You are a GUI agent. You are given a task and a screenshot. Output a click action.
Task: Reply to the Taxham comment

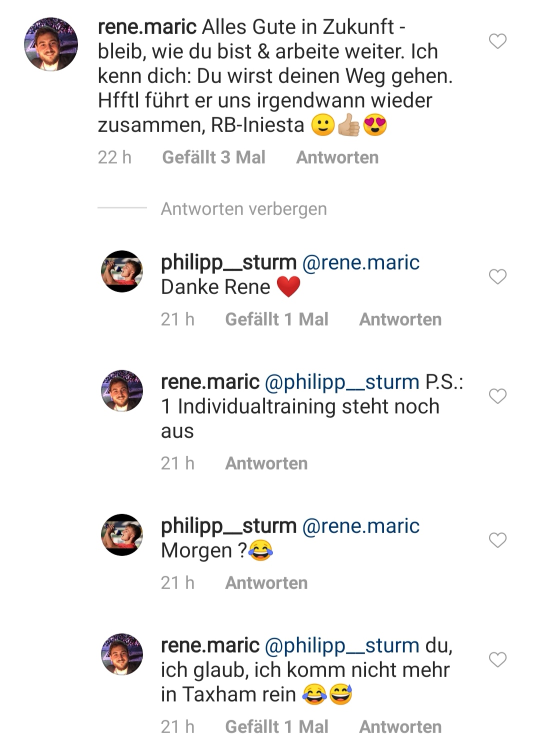tap(400, 727)
